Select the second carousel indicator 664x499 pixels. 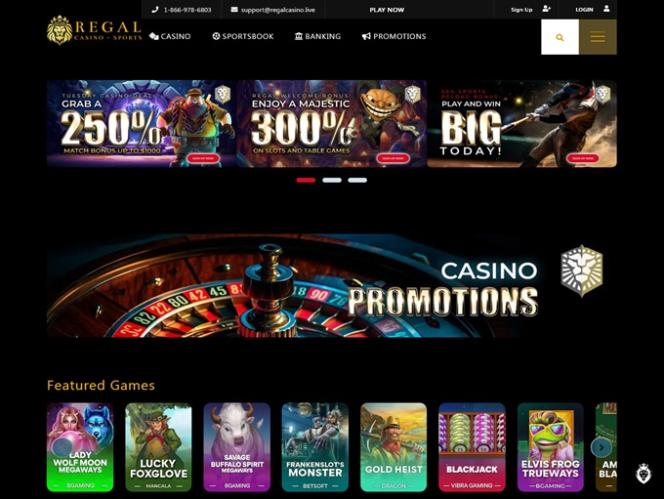pyautogui.click(x=332, y=180)
